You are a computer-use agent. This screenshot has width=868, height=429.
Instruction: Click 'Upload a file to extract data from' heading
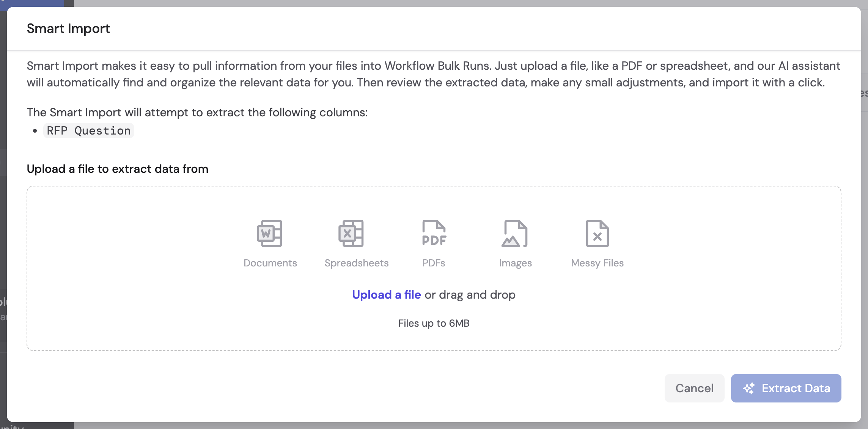(118, 169)
